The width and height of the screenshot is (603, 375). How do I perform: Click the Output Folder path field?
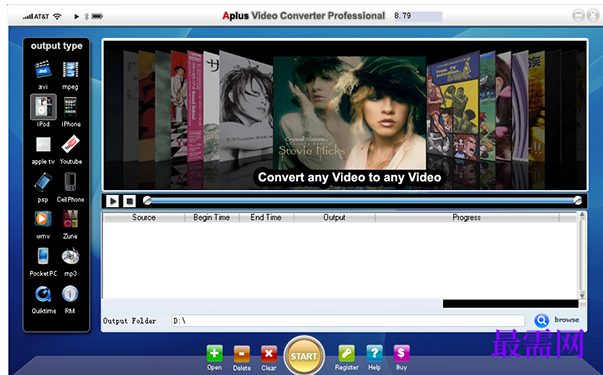click(x=348, y=321)
